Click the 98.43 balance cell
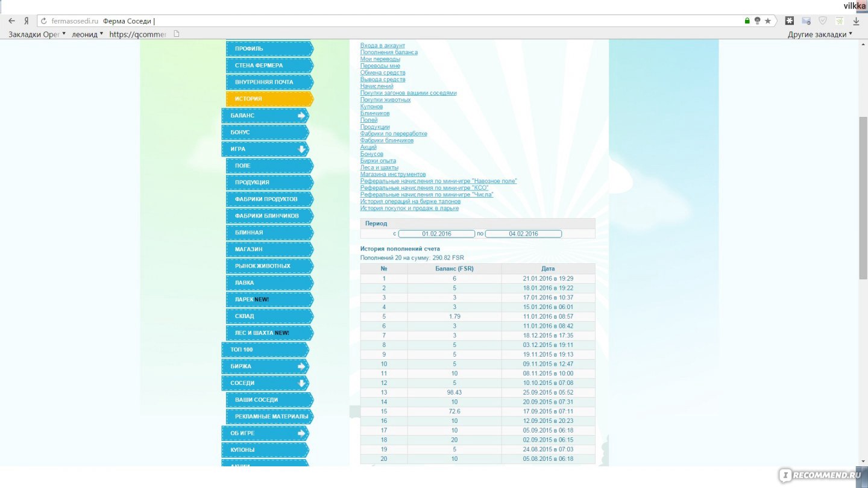The height and width of the screenshot is (488, 868). pyautogui.click(x=454, y=392)
